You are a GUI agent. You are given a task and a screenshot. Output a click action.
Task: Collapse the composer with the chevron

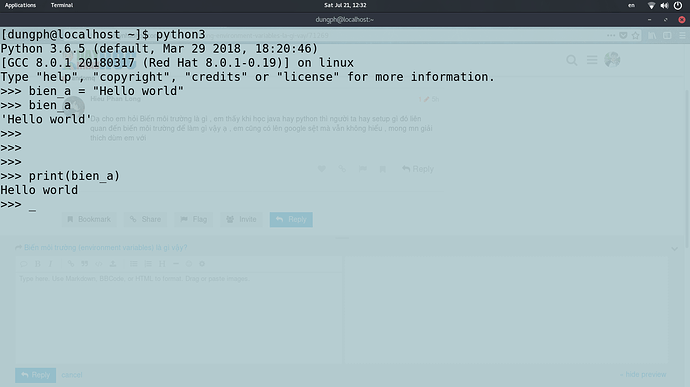click(x=674, y=249)
